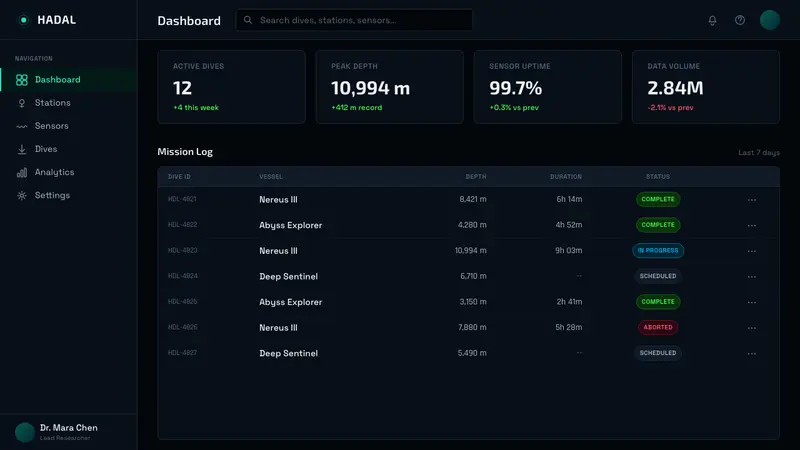Image resolution: width=800 pixels, height=450 pixels.
Task: Click the Dashboard grid icon
Action: (x=21, y=80)
